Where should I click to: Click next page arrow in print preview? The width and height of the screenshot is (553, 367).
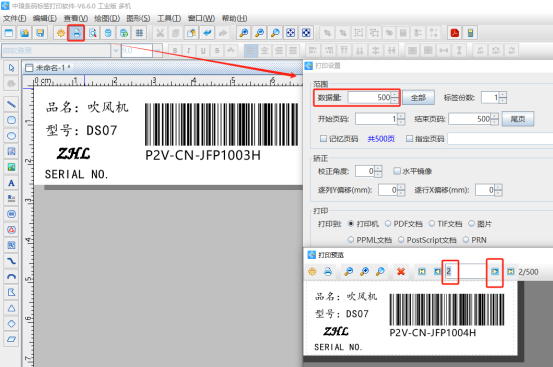coord(495,271)
